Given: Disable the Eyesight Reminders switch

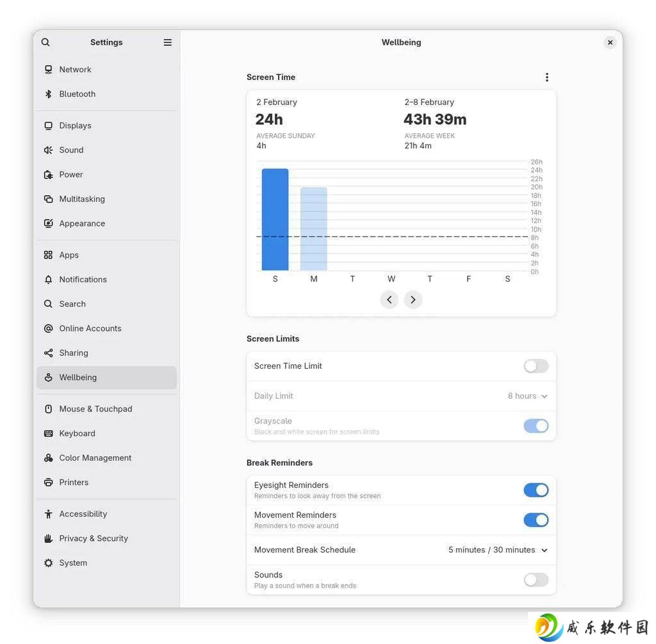Looking at the screenshot, I should 536,490.
